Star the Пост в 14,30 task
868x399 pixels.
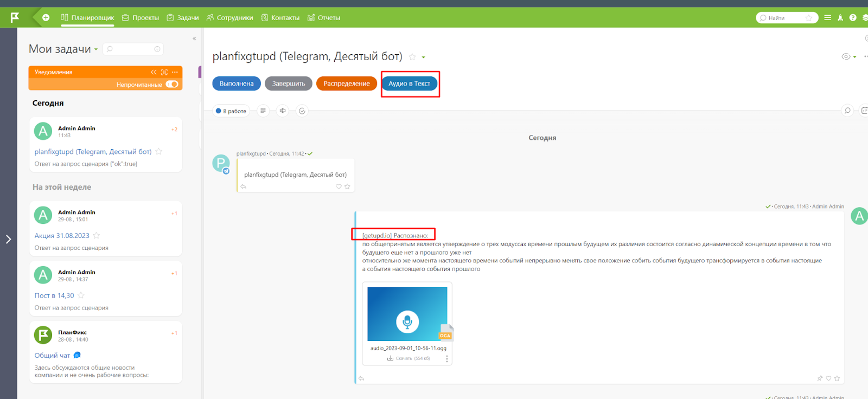tap(81, 295)
